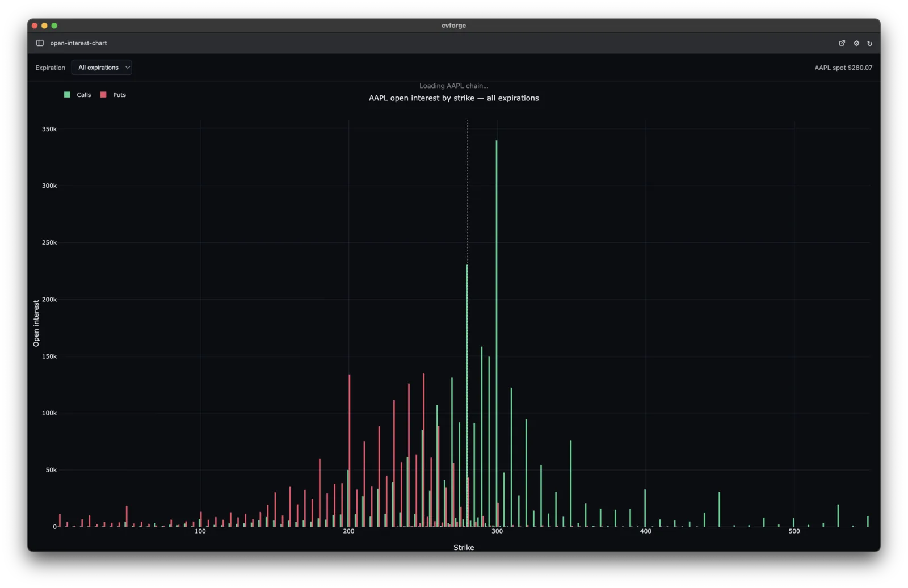Toggle the Calls series in the legend
Screen dimensions: 908x588
78,95
